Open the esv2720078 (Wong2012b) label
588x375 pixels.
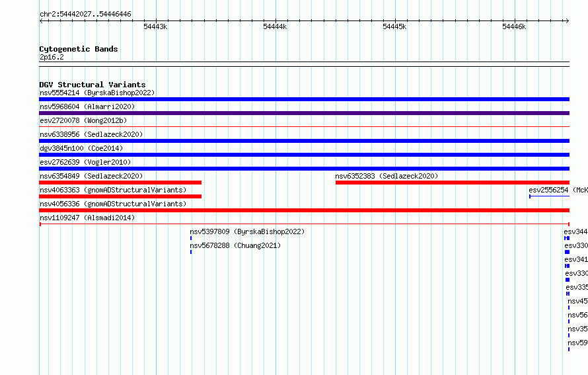[83, 120]
